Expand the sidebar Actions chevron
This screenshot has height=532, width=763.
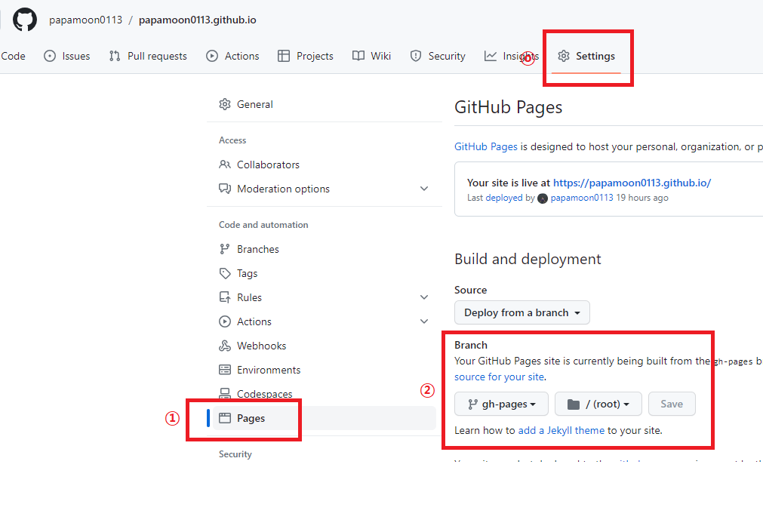[x=424, y=321]
